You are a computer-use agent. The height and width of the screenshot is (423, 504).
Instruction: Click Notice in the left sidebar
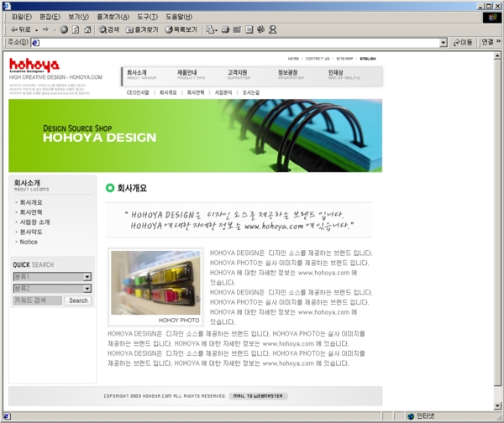click(29, 242)
